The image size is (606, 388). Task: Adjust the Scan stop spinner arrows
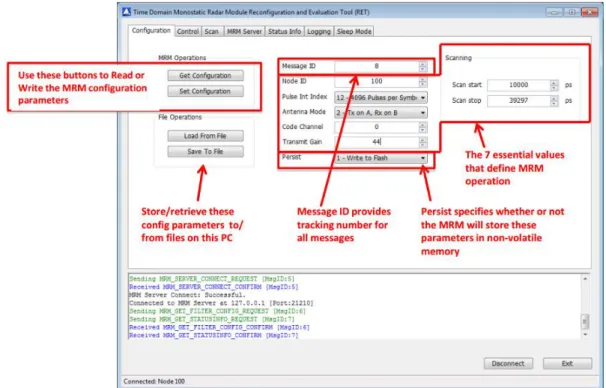(554, 101)
